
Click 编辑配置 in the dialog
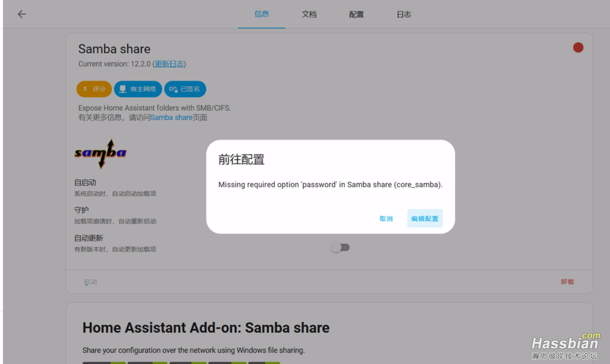click(425, 218)
